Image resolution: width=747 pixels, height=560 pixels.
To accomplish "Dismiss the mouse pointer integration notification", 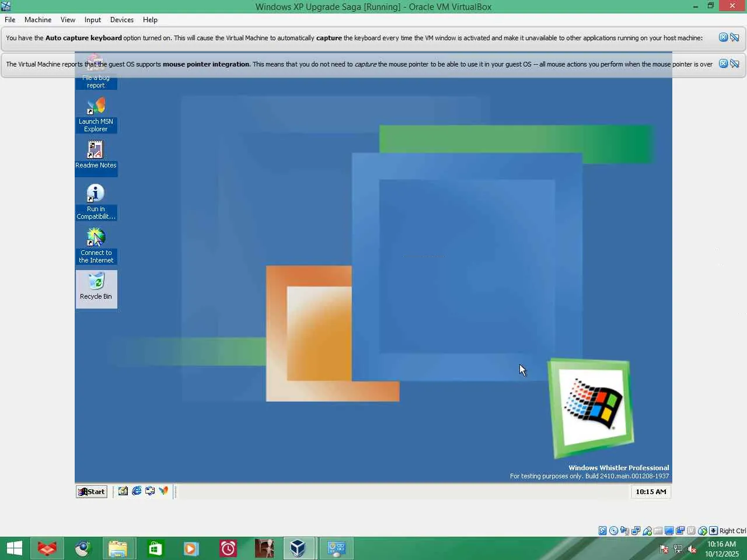I will pyautogui.click(x=723, y=64).
